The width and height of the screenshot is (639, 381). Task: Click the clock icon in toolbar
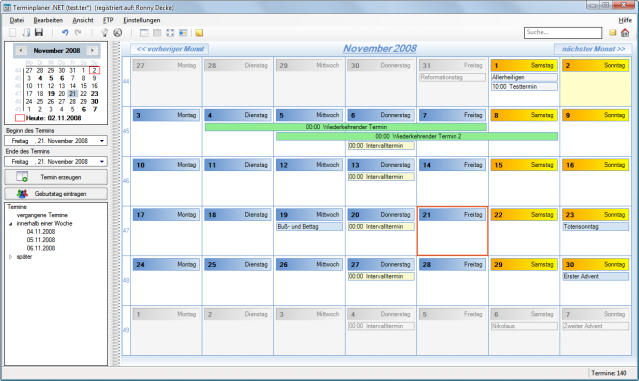[117, 33]
